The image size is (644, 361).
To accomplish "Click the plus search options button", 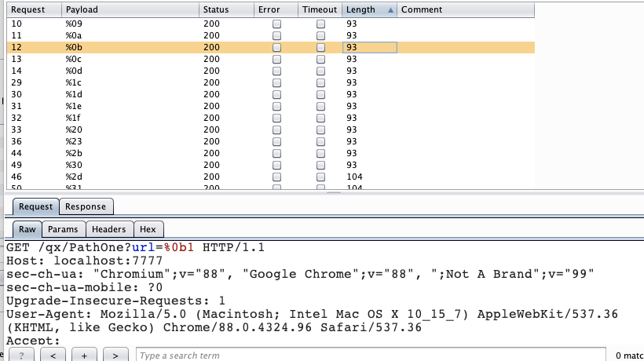I will (x=84, y=356).
